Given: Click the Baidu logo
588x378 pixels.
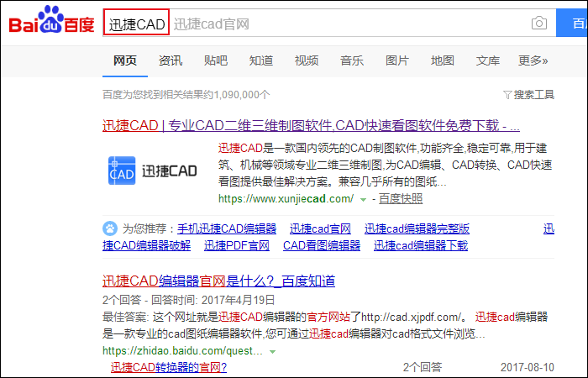Looking at the screenshot, I should (52, 20).
